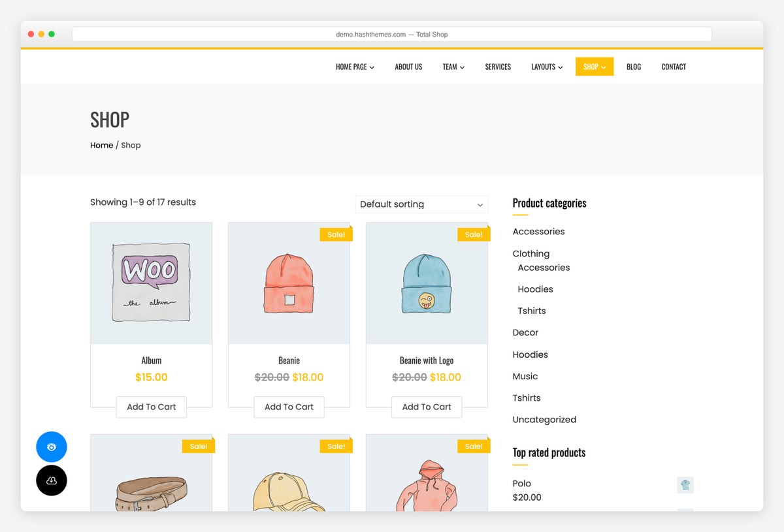Open the pink Hoodie product image
The image size is (784, 532).
click(427, 473)
